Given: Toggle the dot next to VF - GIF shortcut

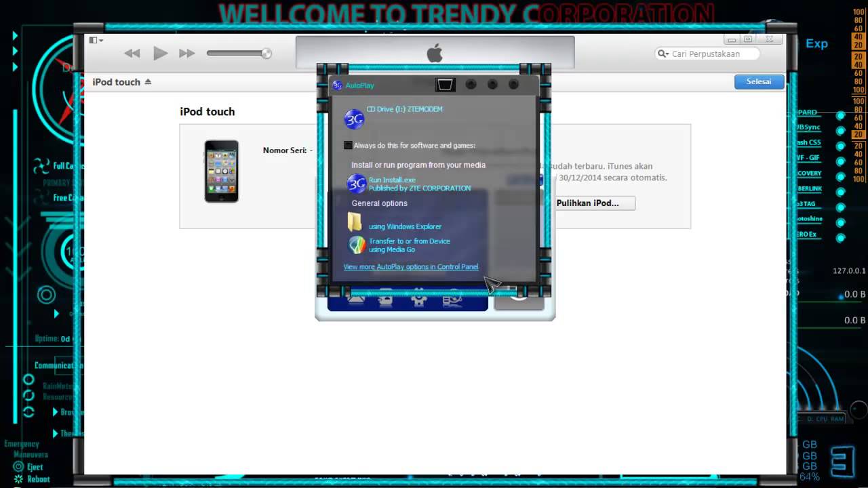Looking at the screenshot, I should click(x=840, y=161).
